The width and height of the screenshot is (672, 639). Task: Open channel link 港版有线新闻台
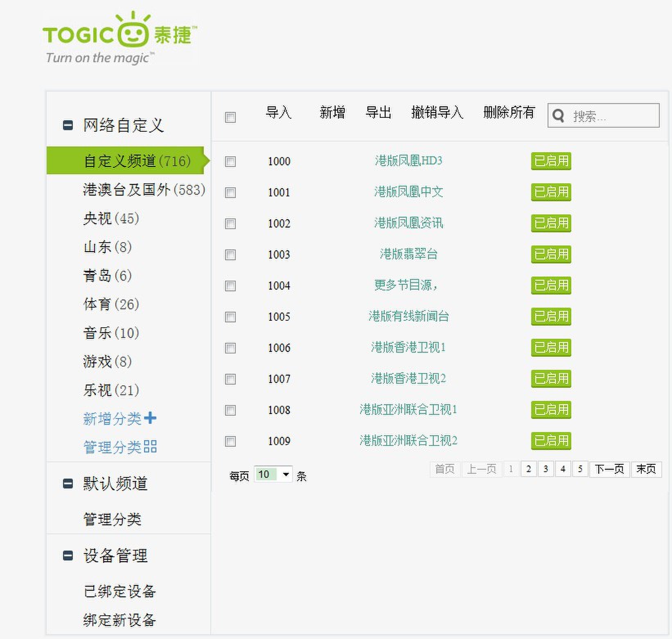pos(408,316)
